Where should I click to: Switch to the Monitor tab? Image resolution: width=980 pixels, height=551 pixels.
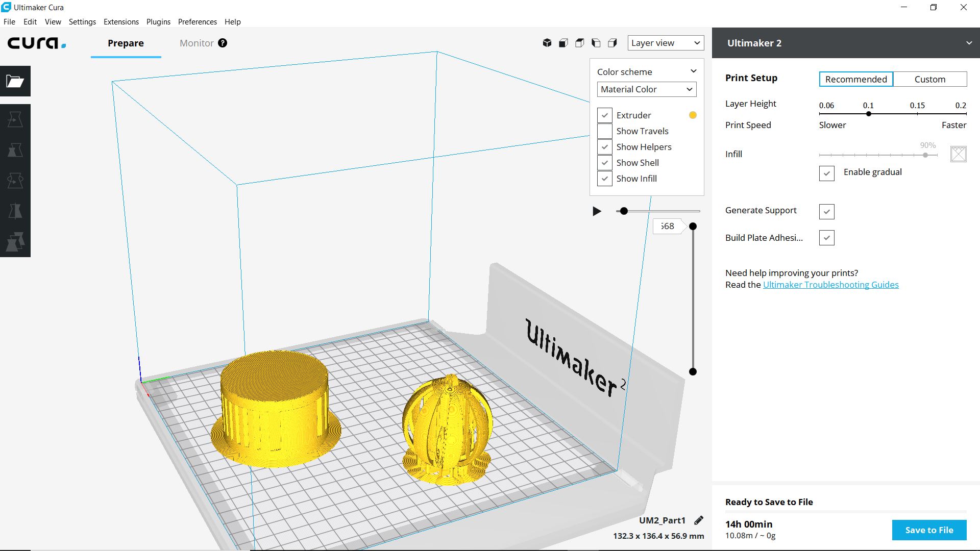pyautogui.click(x=196, y=43)
